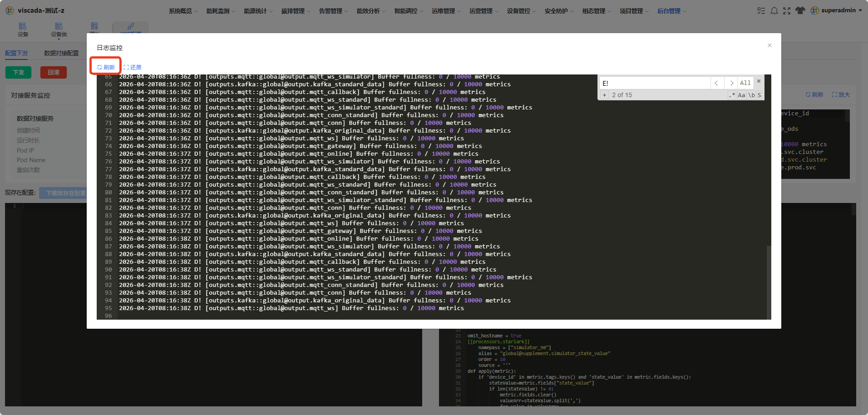Toggle replace mode with plus button
The width and height of the screenshot is (868, 415).
point(604,95)
